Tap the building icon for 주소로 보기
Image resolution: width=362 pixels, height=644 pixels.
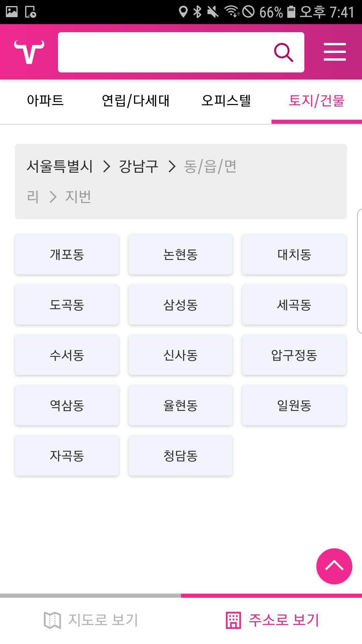click(233, 620)
